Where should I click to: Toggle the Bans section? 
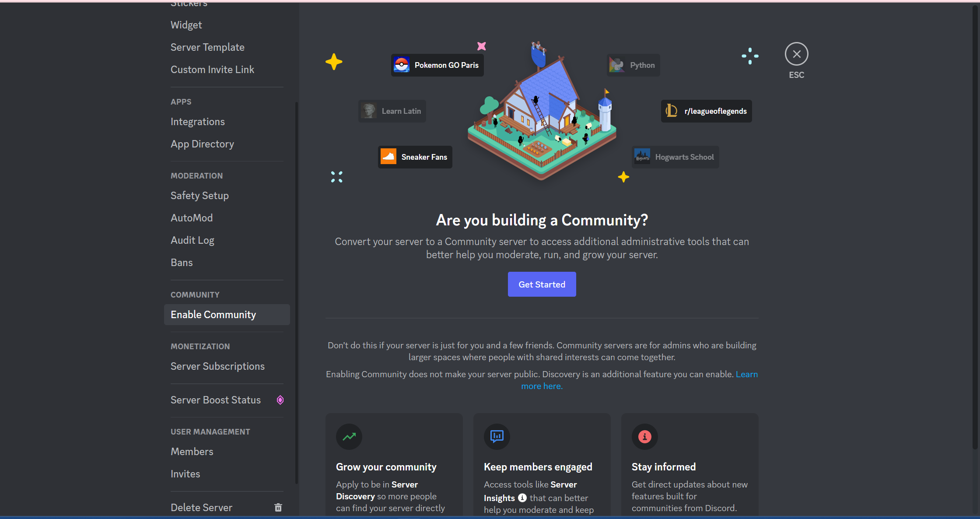[182, 263]
